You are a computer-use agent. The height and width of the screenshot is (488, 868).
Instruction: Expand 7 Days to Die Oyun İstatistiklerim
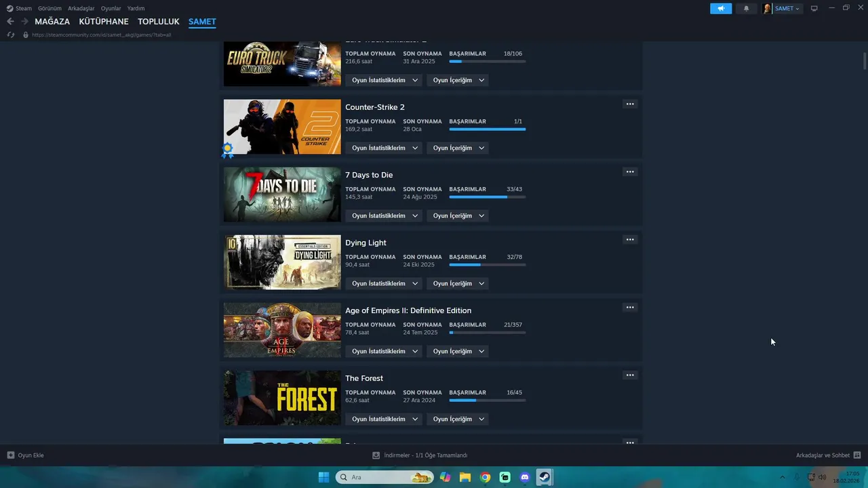384,216
